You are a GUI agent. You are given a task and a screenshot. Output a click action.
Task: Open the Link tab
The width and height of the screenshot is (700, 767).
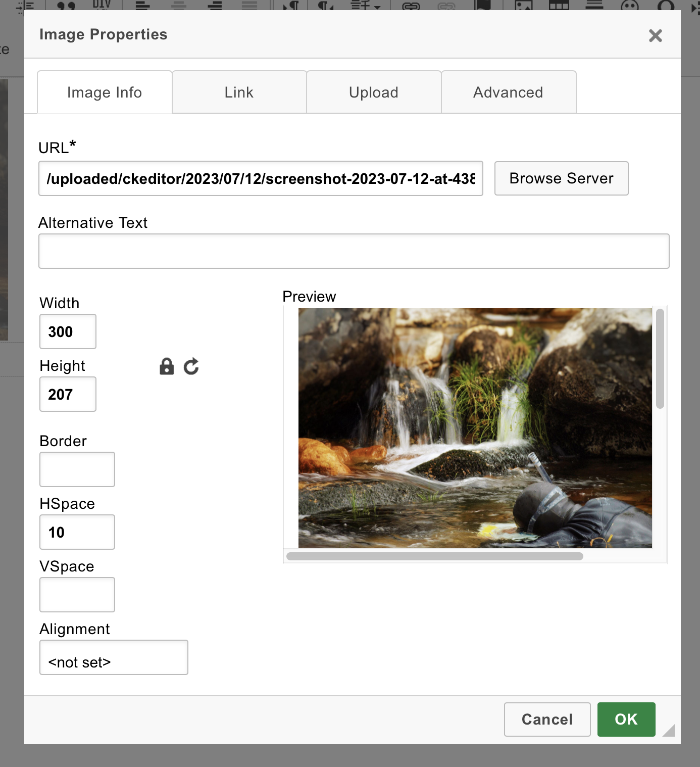tap(239, 92)
